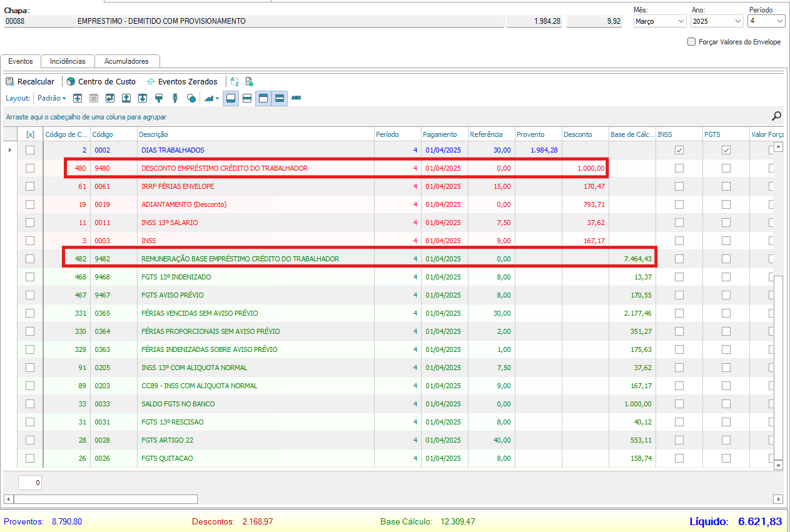
Task: Click the add layout plus icon
Action: click(x=78, y=98)
